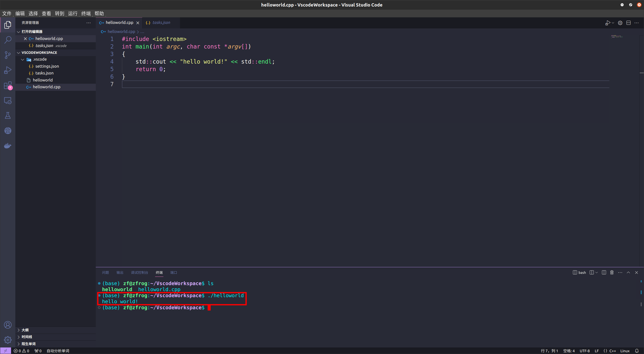The height and width of the screenshot is (354, 644).
Task: Open the Source Control view
Action: 8,55
